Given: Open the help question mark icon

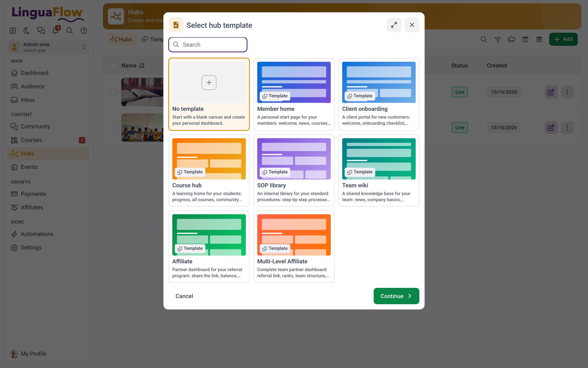Looking at the screenshot, I should pos(84,31).
